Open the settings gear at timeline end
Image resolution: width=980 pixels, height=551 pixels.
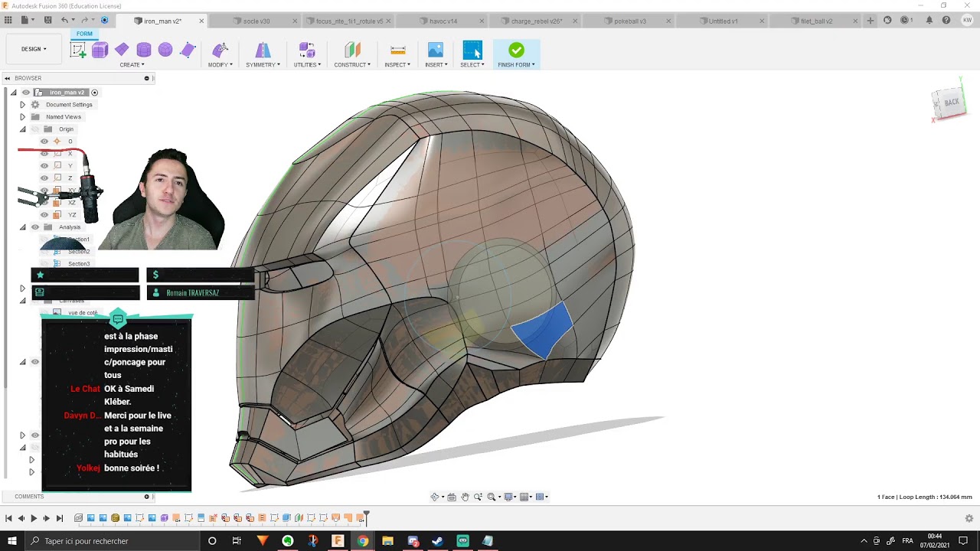point(969,518)
